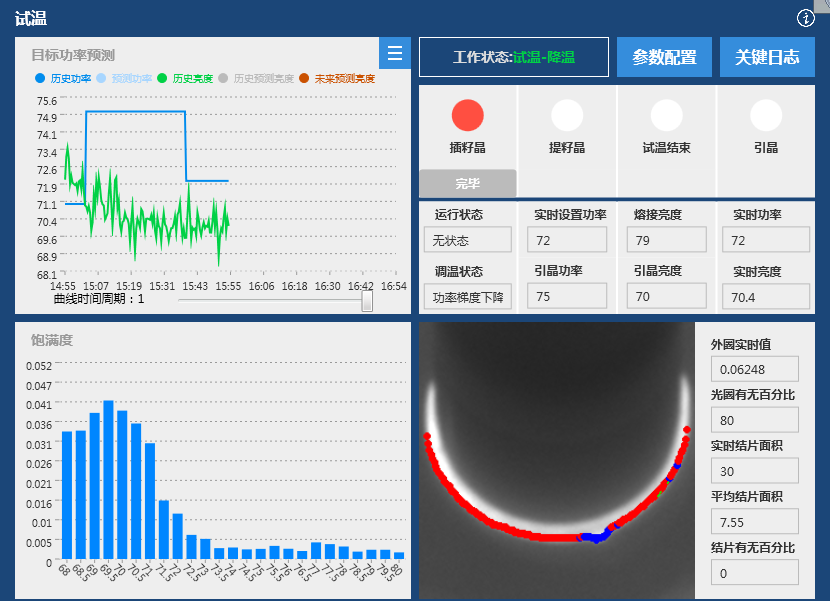Click the 曲线时间周期 slider handle

(x=367, y=300)
